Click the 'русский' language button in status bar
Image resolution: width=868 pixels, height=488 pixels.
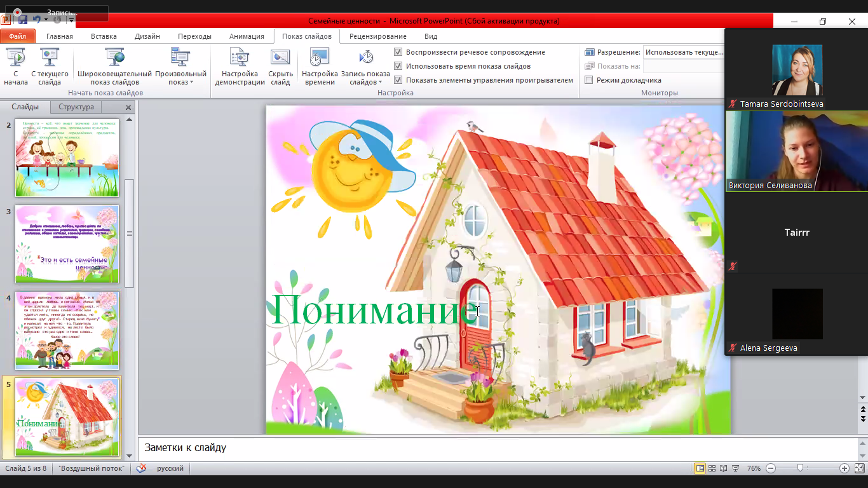pos(170,468)
